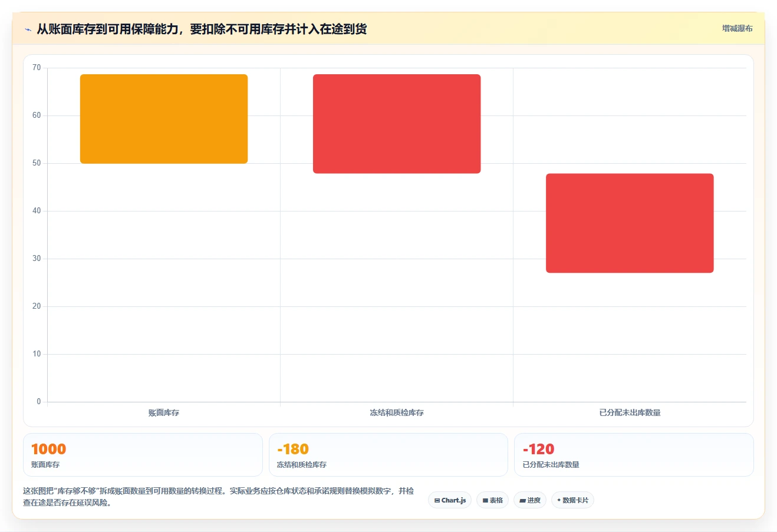Select the -180 冻结和质检库存 data card
Screen dimensions: 777x532
point(388,455)
